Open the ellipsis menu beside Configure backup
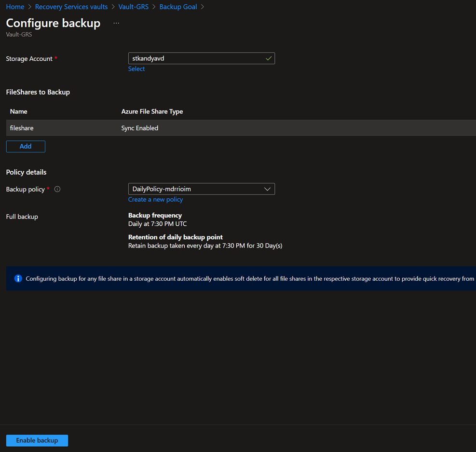Screen dimensions: 476x452 point(116,23)
